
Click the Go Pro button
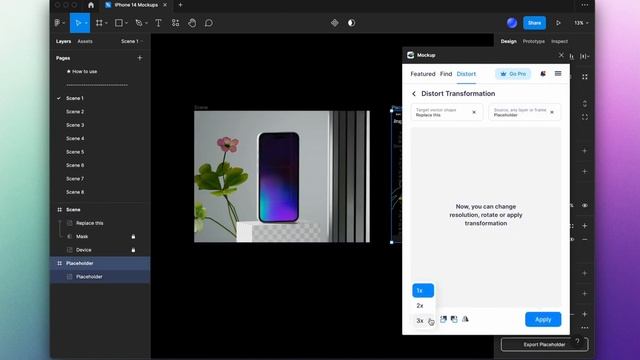[513, 74]
